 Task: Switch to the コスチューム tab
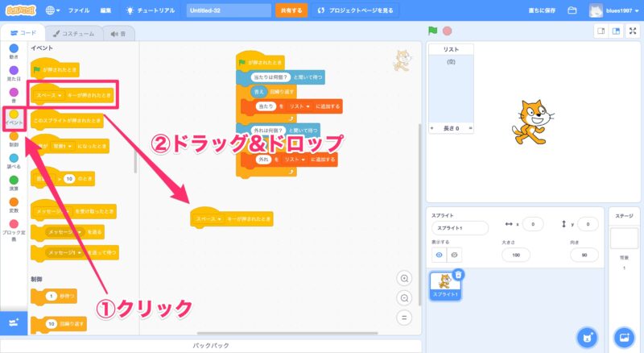(x=69, y=34)
